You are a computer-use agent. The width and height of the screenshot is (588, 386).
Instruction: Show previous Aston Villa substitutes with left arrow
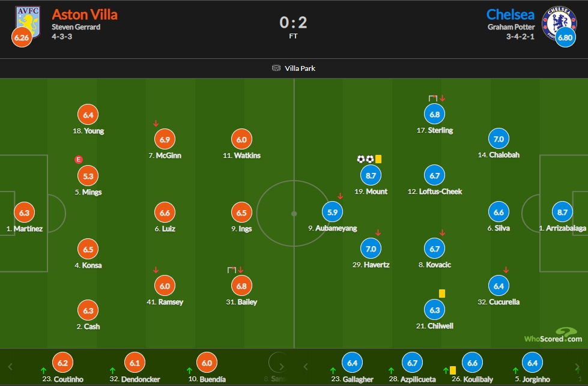click(10, 367)
